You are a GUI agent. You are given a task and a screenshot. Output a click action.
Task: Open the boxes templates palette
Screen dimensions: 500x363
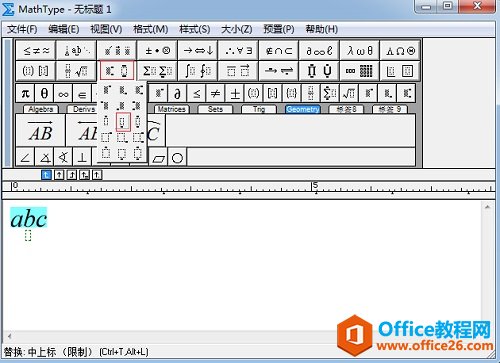tap(400, 71)
